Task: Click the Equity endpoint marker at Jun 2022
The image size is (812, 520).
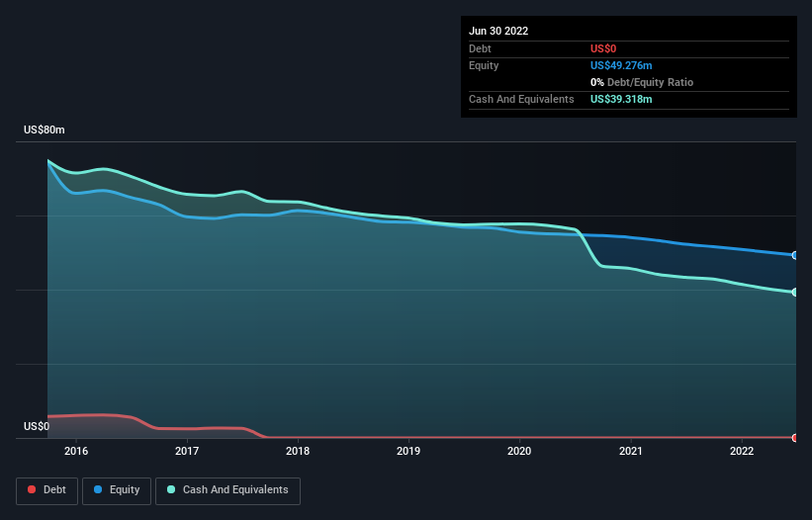Action: [795, 255]
